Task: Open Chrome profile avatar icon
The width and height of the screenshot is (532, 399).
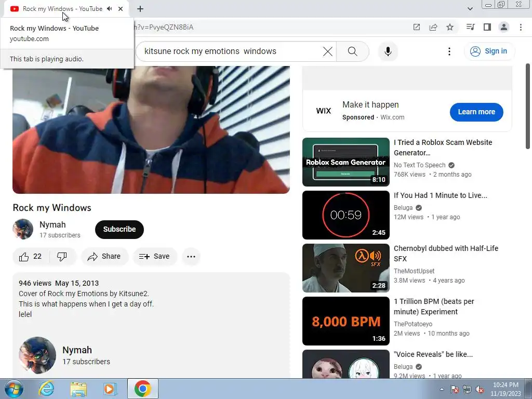Action: pos(504,27)
